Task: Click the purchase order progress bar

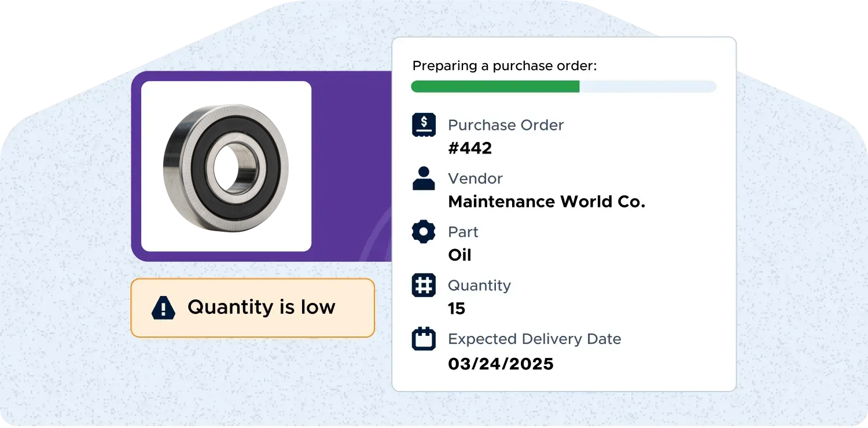Action: coord(563,87)
